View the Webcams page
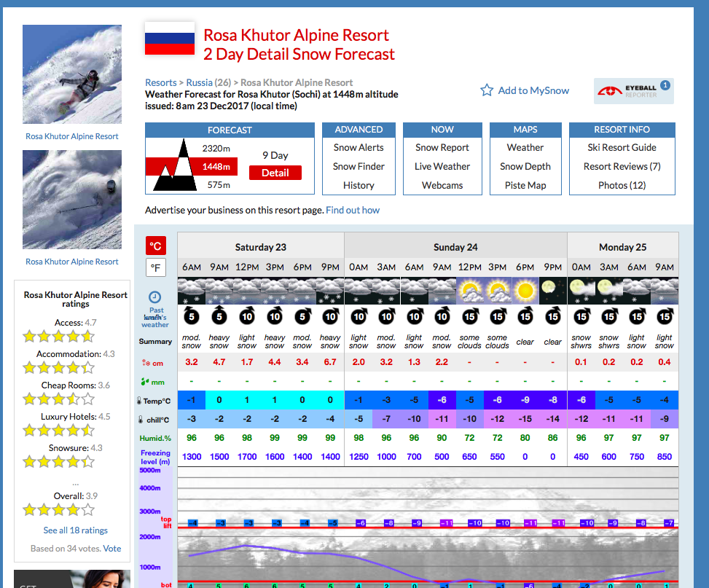Image resolution: width=709 pixels, height=588 pixels. pos(442,186)
